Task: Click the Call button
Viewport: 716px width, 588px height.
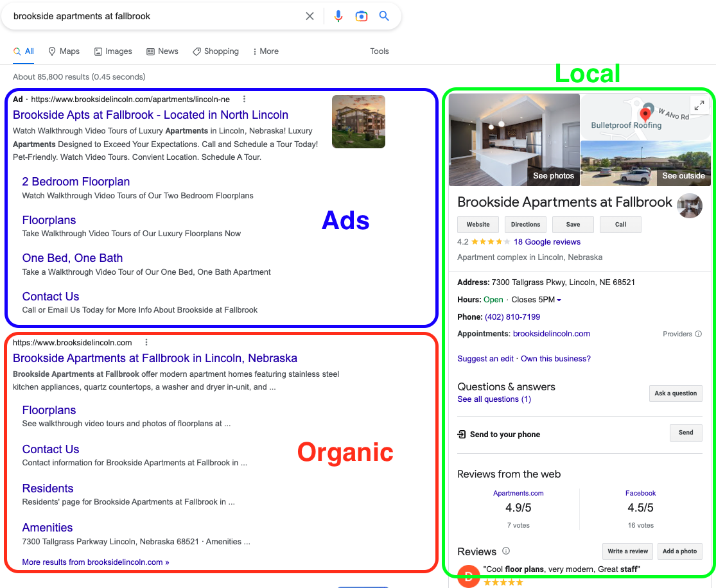Action: tap(620, 225)
